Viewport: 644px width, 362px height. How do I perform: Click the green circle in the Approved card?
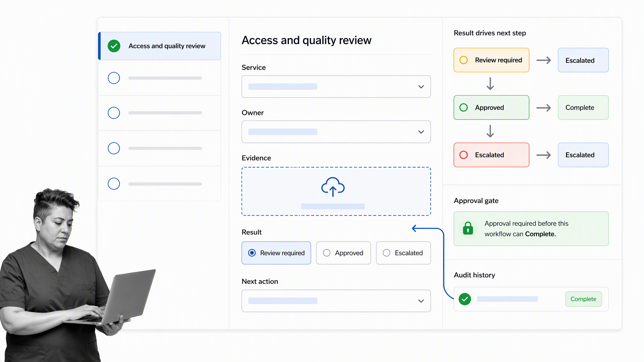click(464, 107)
